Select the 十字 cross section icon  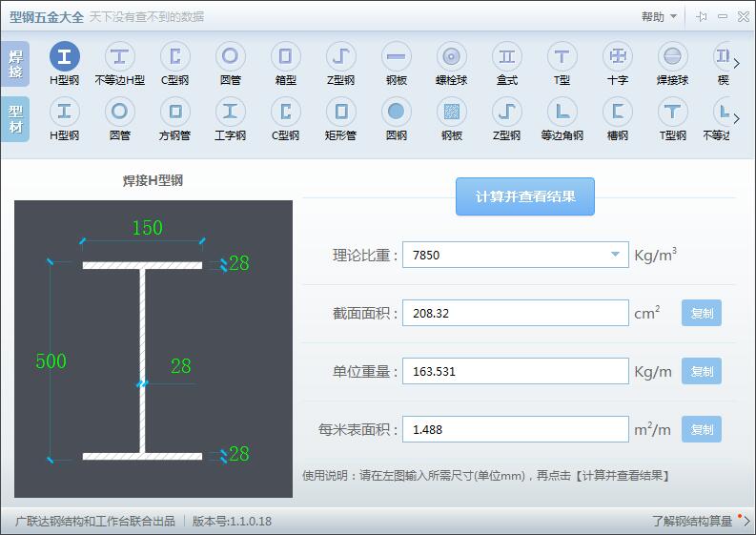click(617, 57)
